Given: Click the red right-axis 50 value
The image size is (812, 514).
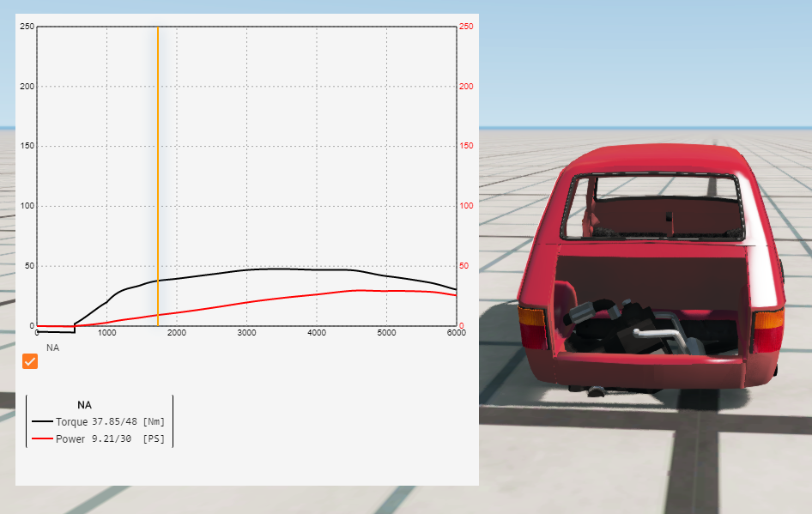Looking at the screenshot, I should click(x=464, y=266).
